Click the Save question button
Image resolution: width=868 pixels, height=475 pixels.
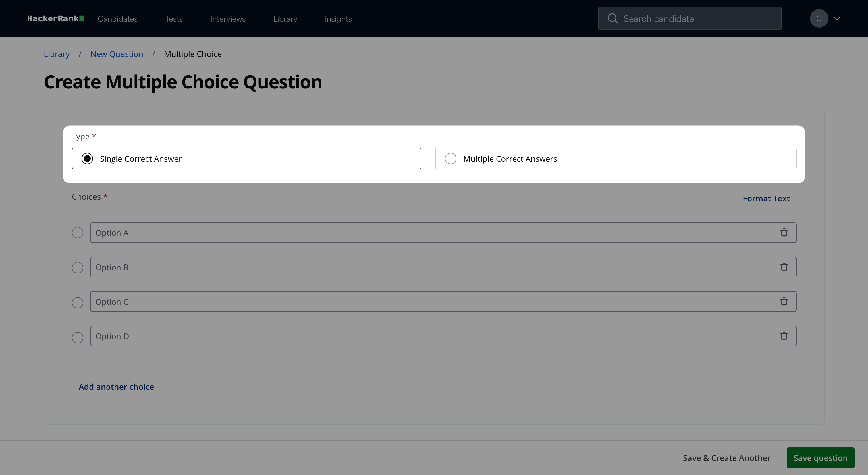pyautogui.click(x=820, y=458)
